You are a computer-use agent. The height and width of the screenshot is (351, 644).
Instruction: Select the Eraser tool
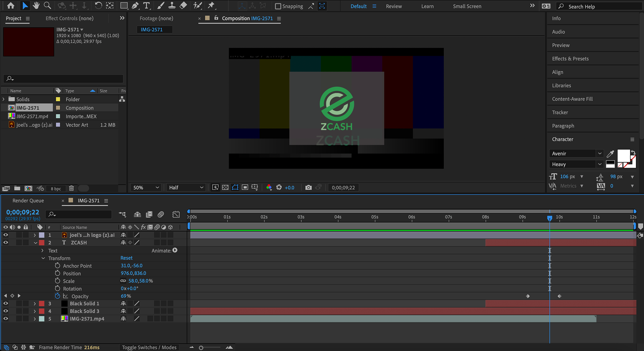point(183,6)
